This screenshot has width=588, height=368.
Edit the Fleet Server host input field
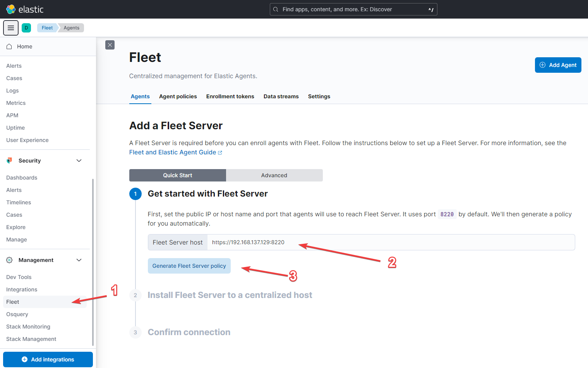[348, 242]
